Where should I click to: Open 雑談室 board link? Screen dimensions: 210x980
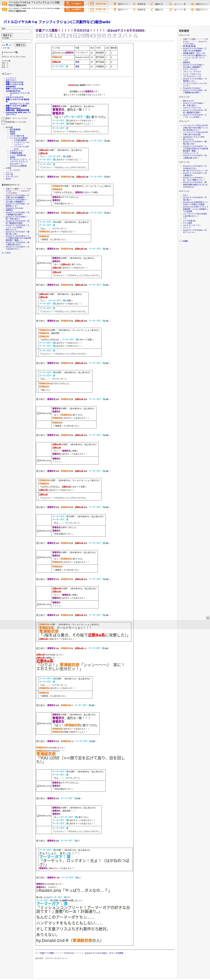point(13,132)
